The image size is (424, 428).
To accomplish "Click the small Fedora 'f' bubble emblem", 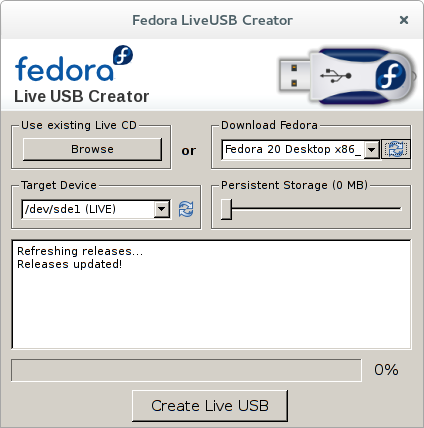I will [123, 55].
